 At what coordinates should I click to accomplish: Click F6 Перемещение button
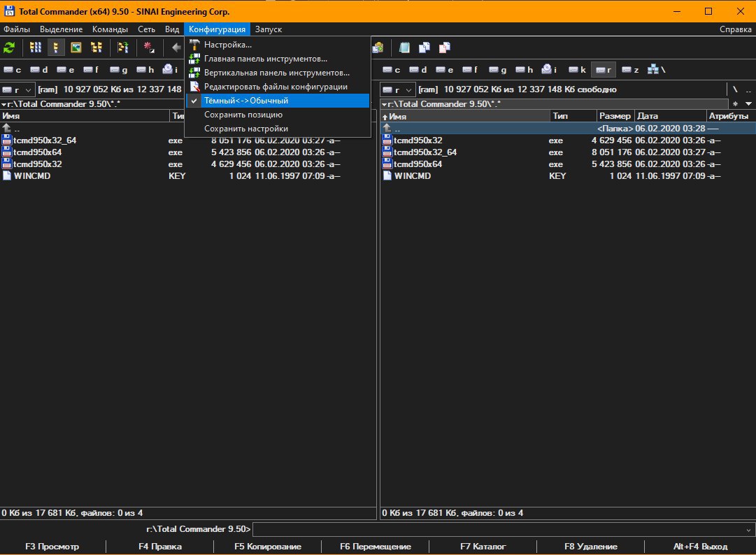(375, 547)
